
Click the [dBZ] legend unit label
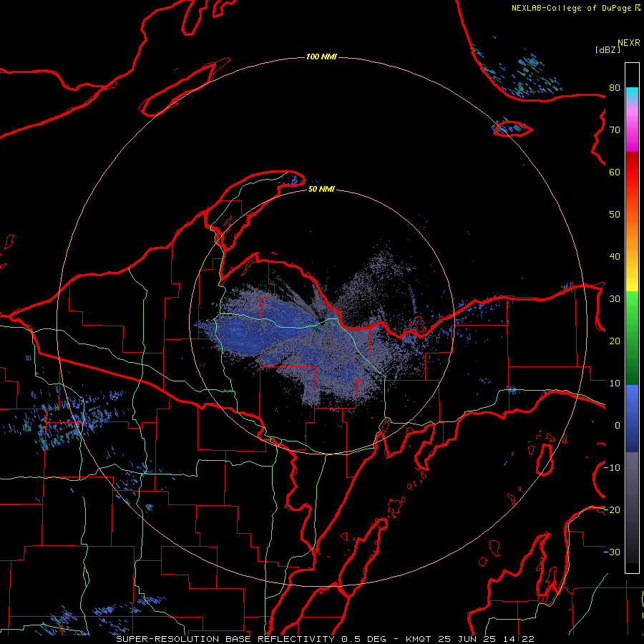(x=608, y=50)
